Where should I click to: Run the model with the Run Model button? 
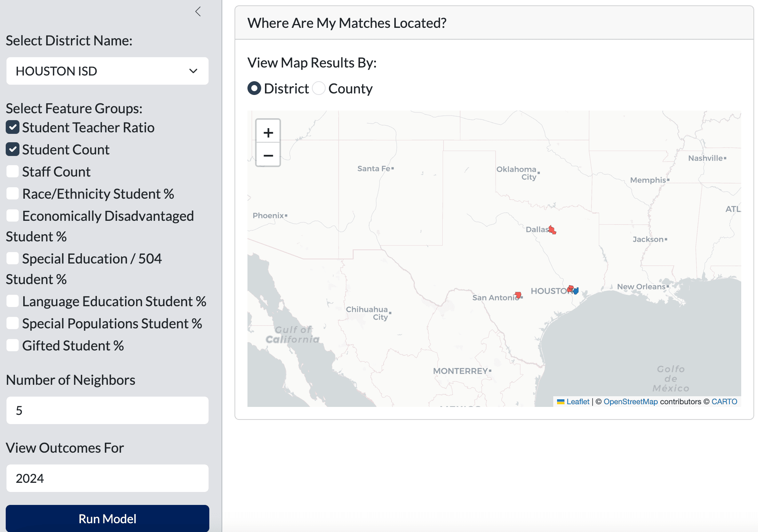[x=108, y=519]
